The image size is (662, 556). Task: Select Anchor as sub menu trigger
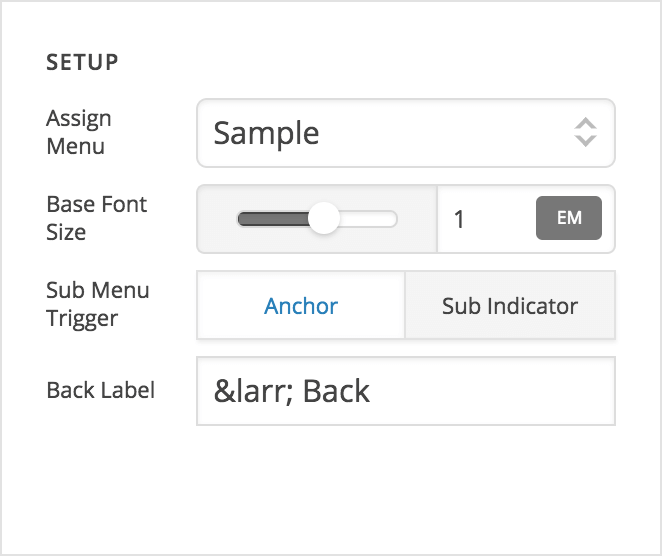[x=301, y=305]
